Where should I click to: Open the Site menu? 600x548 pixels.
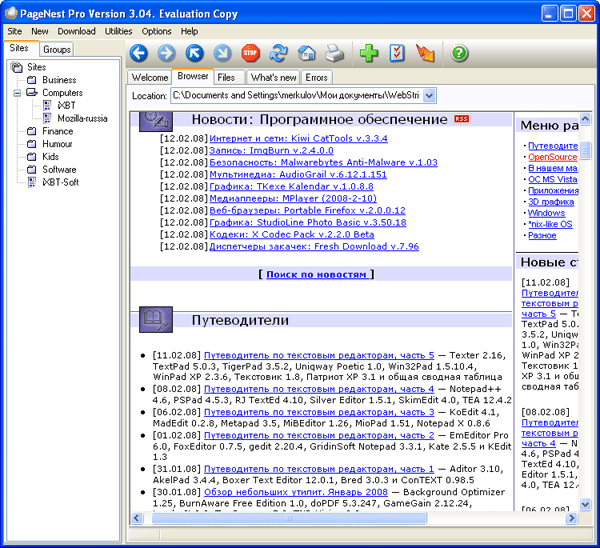15,31
